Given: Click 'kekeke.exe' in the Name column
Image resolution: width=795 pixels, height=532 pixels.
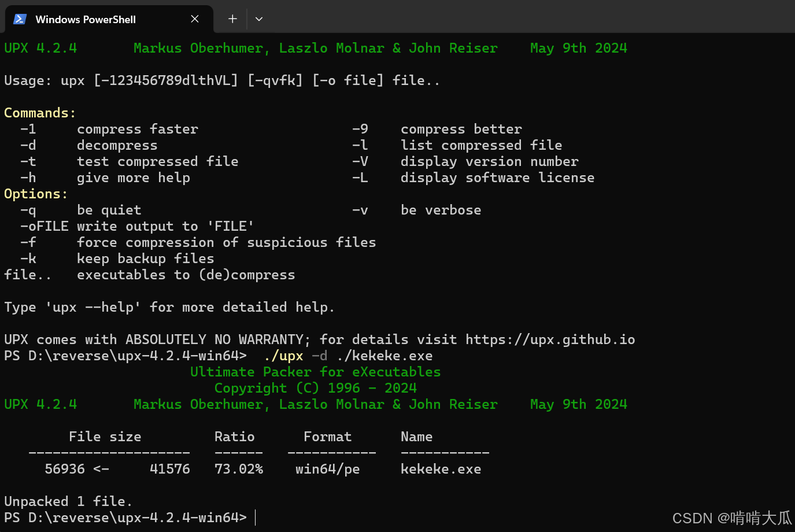Looking at the screenshot, I should [x=441, y=469].
